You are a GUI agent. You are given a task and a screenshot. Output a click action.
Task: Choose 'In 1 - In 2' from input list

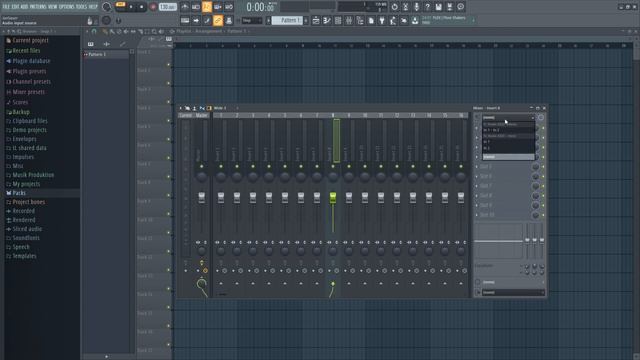(508, 130)
